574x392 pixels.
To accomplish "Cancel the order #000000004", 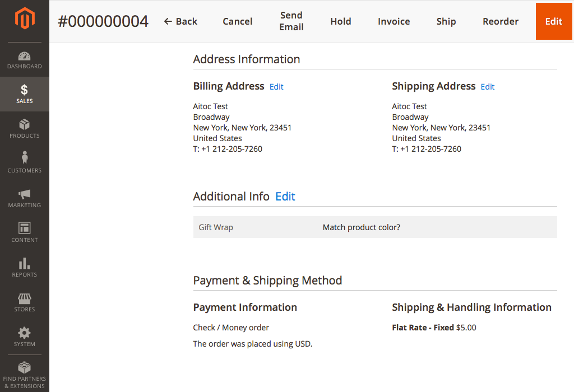I will coord(238,22).
